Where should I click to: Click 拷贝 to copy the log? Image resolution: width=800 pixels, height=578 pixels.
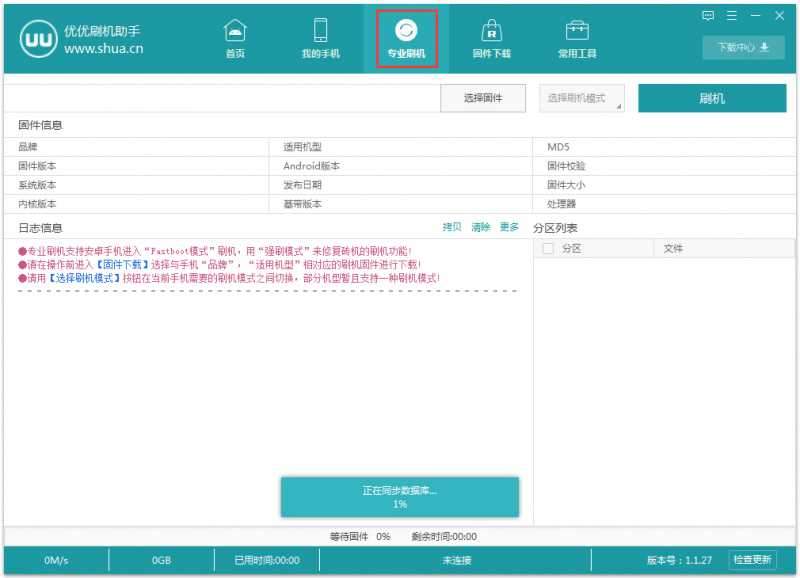coord(452,227)
